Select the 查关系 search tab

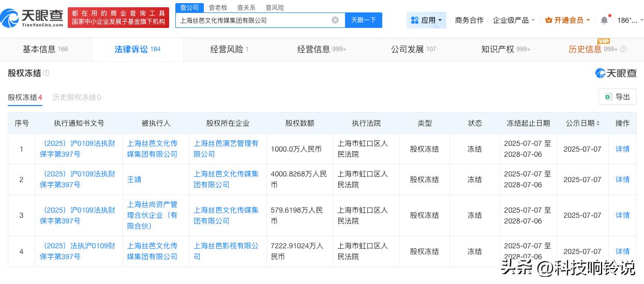click(246, 7)
